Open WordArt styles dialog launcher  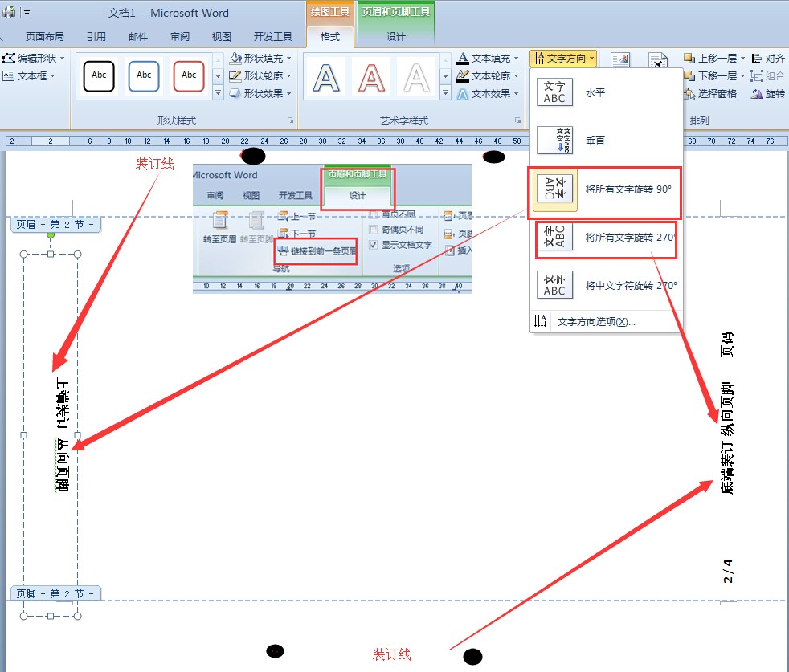pyautogui.click(x=517, y=120)
